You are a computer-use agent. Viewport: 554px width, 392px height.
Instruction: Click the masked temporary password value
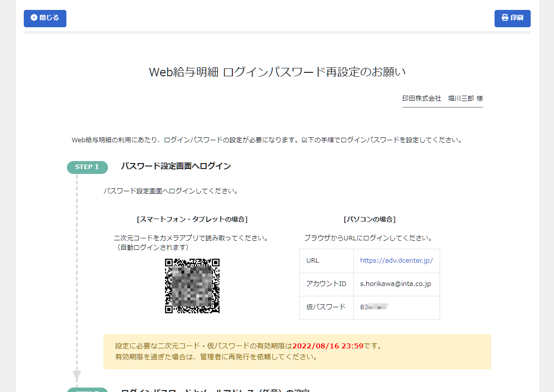[375, 307]
